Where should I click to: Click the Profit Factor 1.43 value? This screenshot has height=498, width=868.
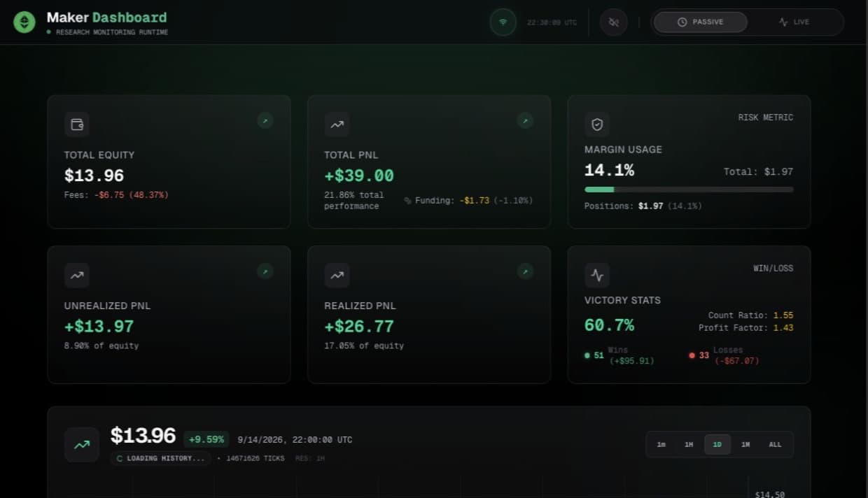(x=783, y=328)
